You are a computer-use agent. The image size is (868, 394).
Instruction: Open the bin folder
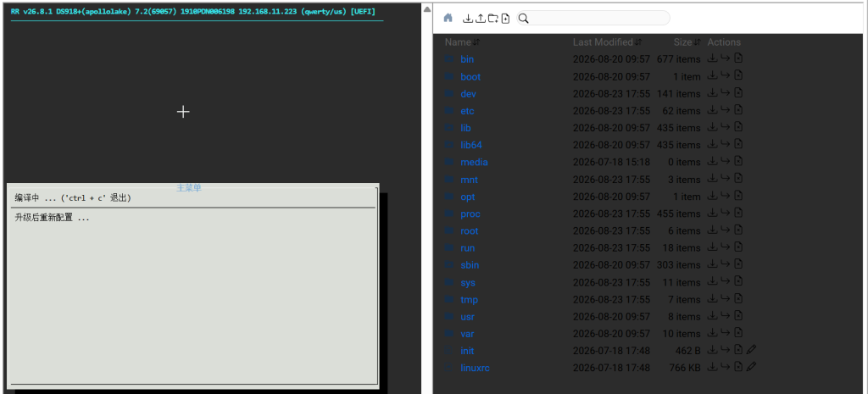coord(467,59)
